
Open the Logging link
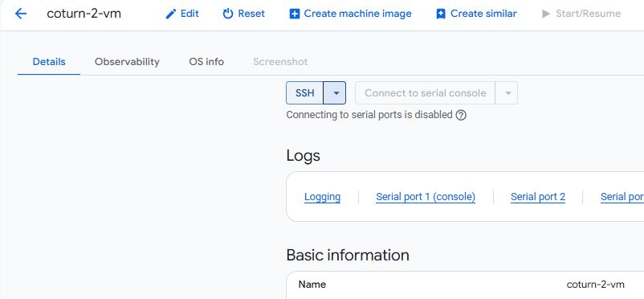tap(323, 197)
